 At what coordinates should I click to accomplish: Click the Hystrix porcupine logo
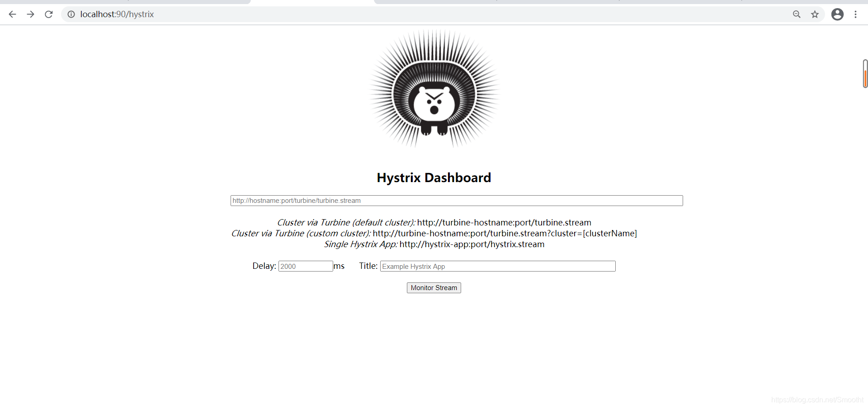pyautogui.click(x=434, y=89)
